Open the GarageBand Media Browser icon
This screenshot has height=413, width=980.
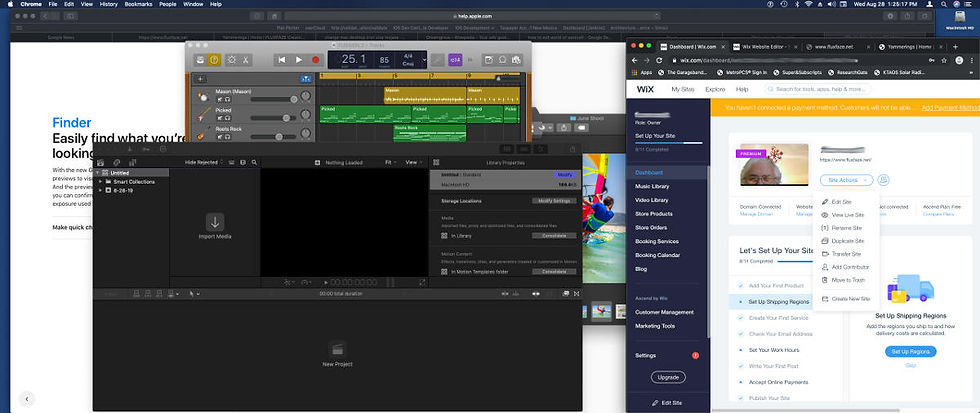(x=516, y=60)
